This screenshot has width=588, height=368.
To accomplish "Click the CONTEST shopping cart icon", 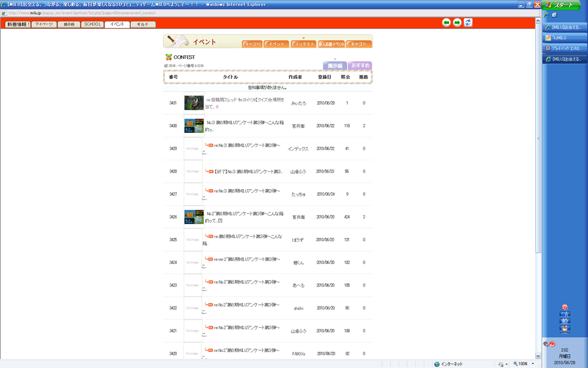I will pos(168,57).
